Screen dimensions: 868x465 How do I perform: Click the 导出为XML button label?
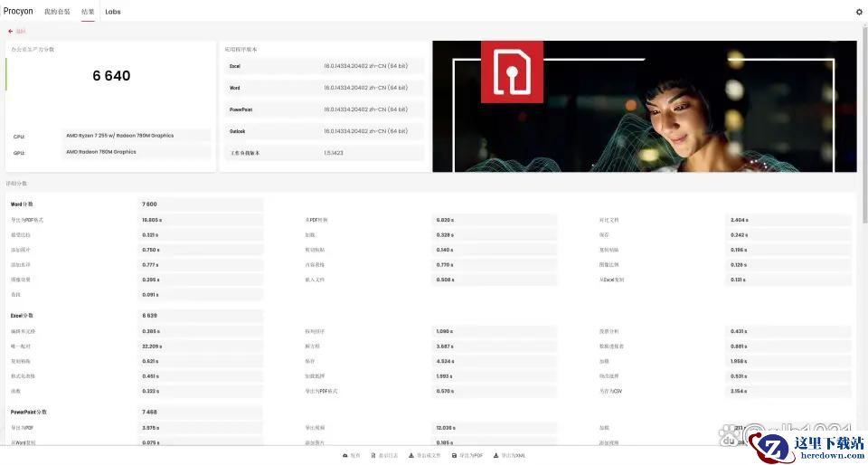[x=514, y=455]
